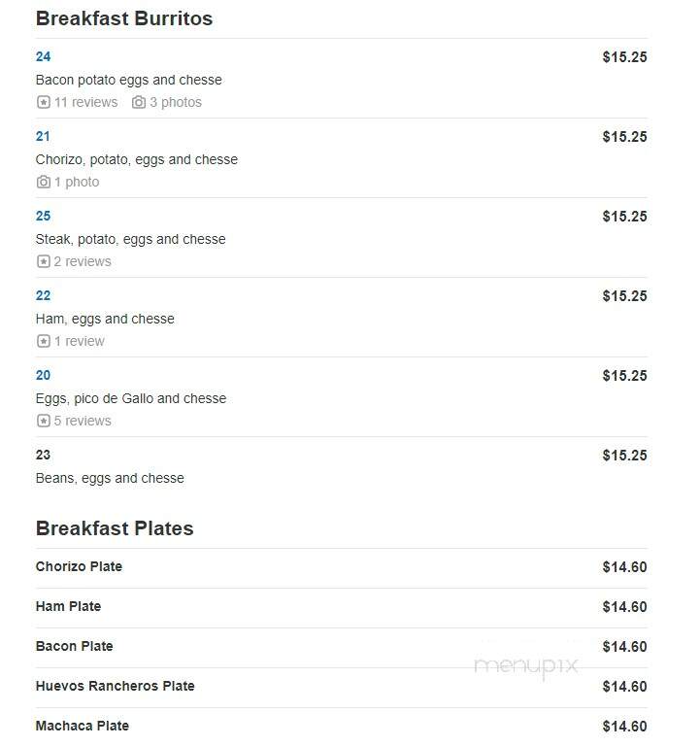700x746 pixels.
Task: Click the star icon beside 2 reviews
Action: [x=44, y=261]
